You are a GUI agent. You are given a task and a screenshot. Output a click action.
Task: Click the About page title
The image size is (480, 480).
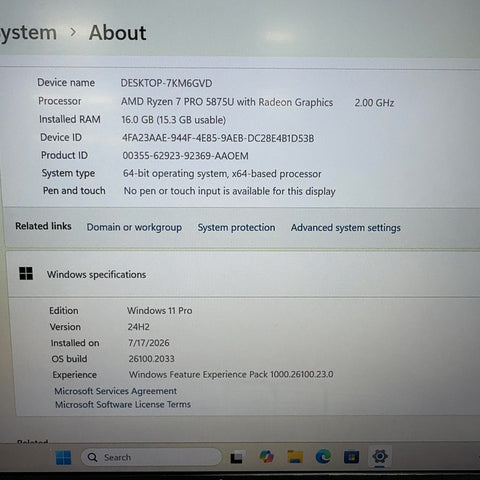[117, 33]
